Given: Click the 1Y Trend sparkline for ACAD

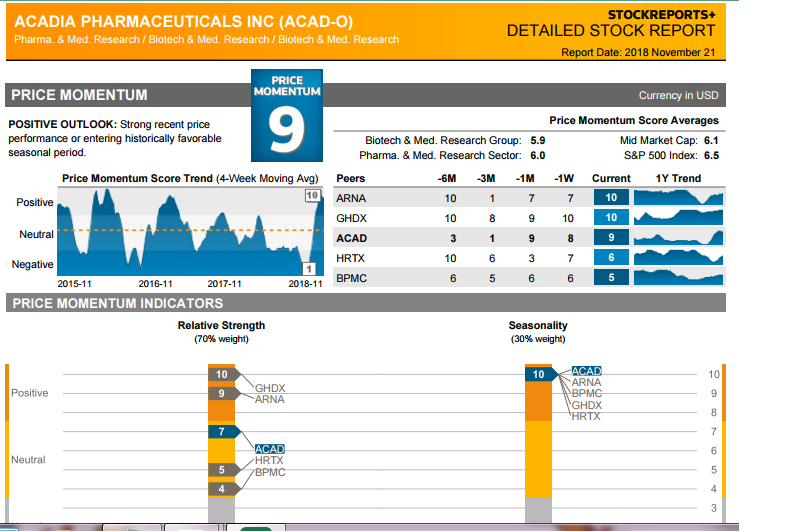Looking at the screenshot, I should [x=678, y=237].
